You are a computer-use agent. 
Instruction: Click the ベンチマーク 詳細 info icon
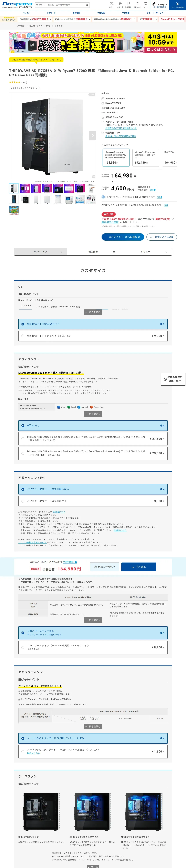[132, 122]
